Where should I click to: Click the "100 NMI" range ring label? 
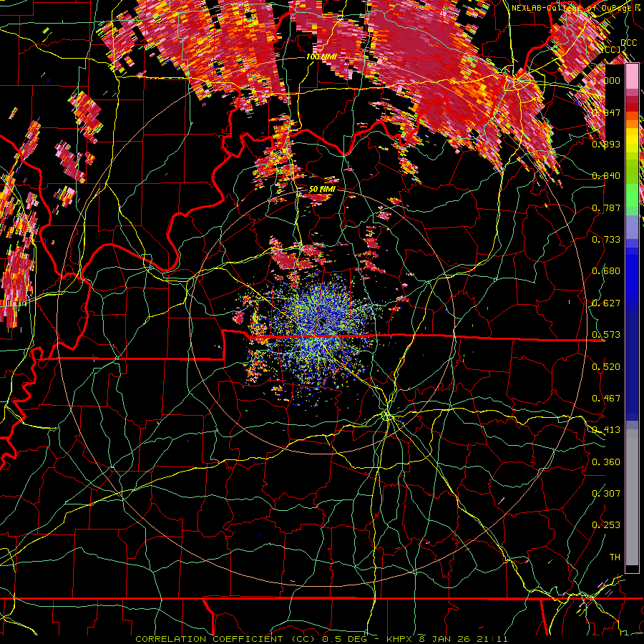point(321,57)
